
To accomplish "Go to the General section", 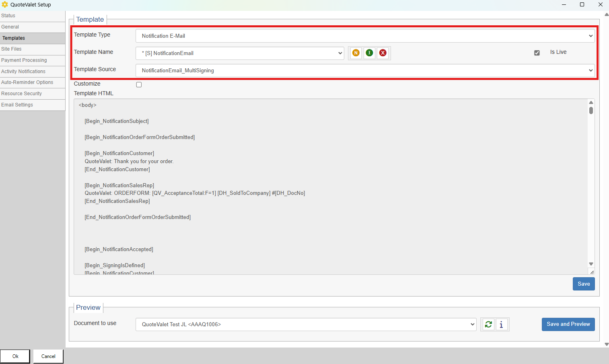I will [x=33, y=27].
